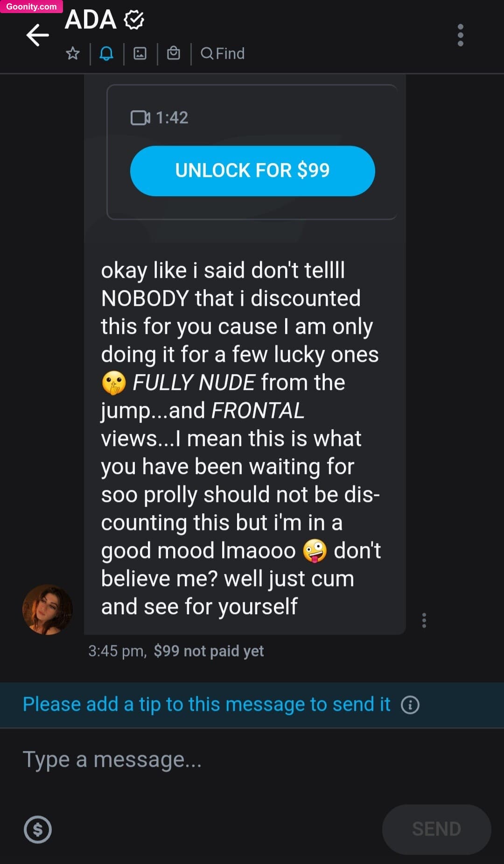Click the SEND button
Image resolution: width=504 pixels, height=864 pixels.
[x=436, y=829]
